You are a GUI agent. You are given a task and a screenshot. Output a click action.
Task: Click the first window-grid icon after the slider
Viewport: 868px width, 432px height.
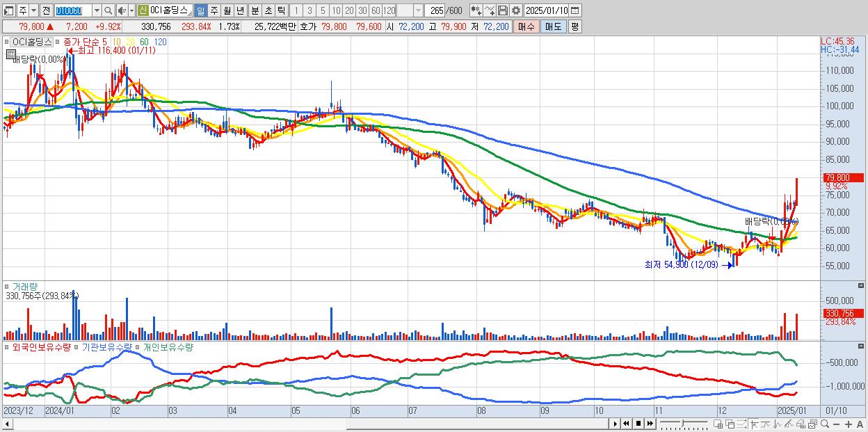click(718, 424)
